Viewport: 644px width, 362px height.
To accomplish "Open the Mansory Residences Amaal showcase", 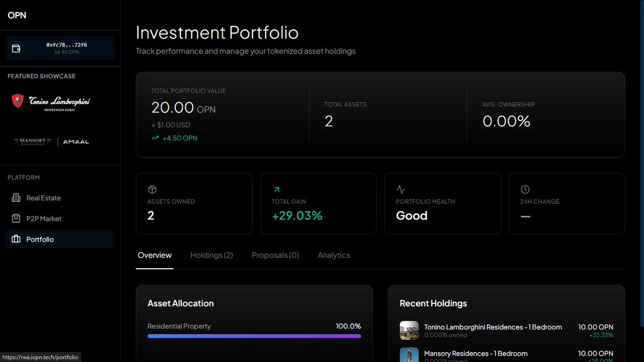I will [52, 142].
